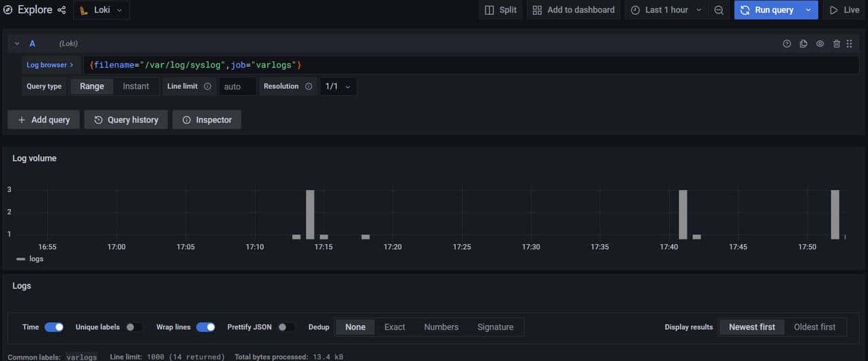Click into the LogQL query field
The image size is (868, 361).
tap(471, 65)
